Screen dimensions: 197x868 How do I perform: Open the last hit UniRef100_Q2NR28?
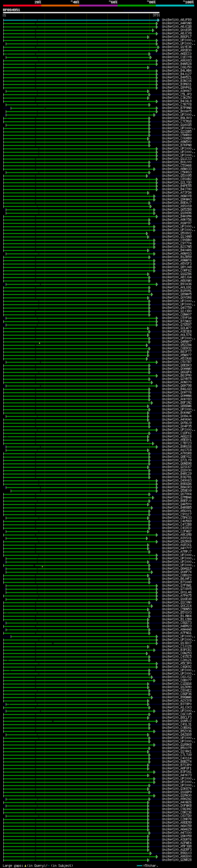(176, 860)
